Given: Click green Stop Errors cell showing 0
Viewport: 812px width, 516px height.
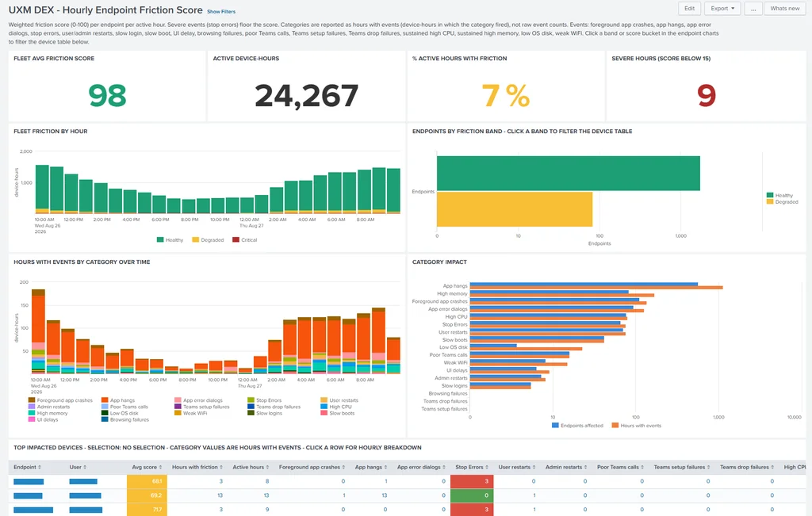Looking at the screenshot, I should pyautogui.click(x=472, y=495).
